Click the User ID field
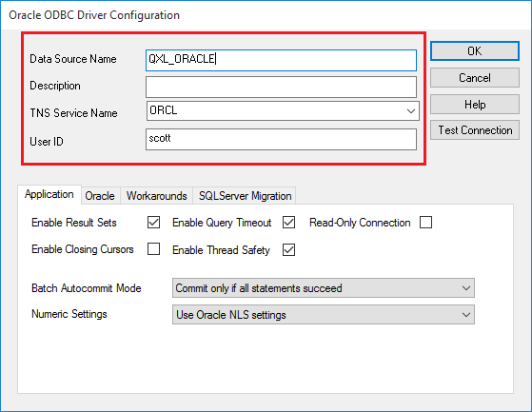 (281, 139)
